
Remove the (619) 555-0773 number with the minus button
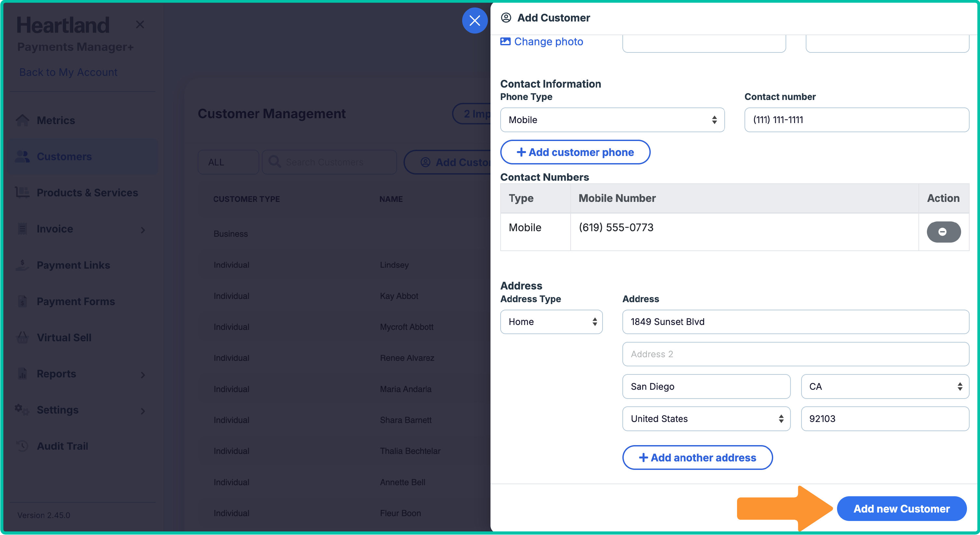944,232
